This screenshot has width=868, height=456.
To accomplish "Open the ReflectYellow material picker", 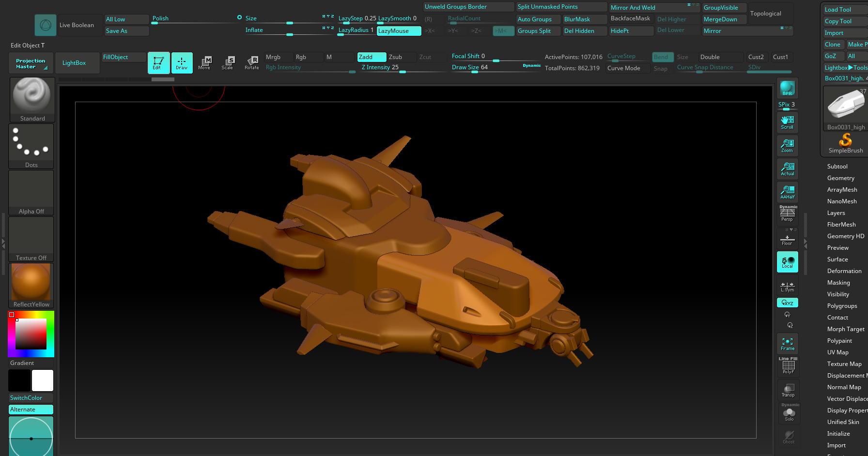I will tap(31, 285).
